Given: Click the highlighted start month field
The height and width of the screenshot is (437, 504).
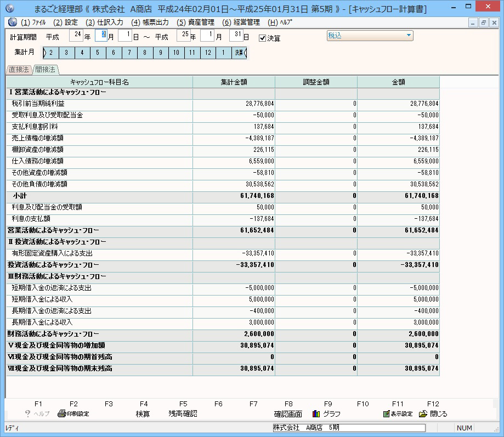Looking at the screenshot, I should pyautogui.click(x=101, y=35).
